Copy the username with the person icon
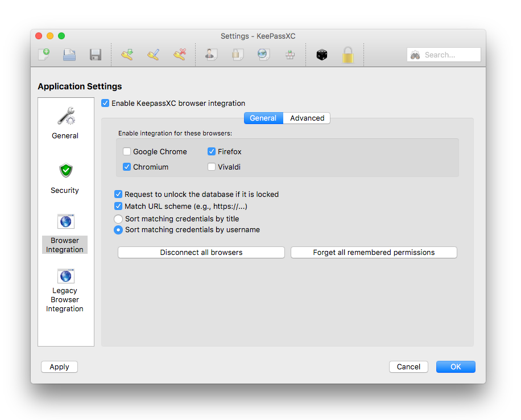 coord(210,55)
